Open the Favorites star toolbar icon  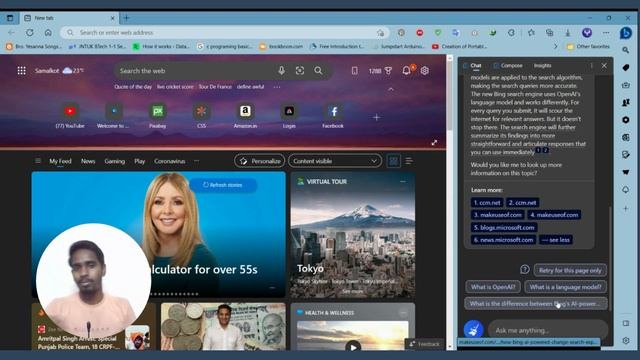coord(531,33)
